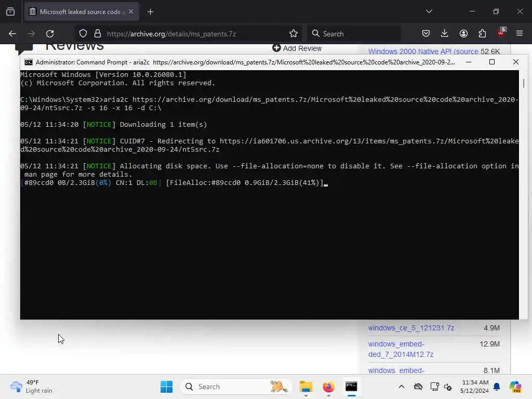Image resolution: width=532 pixels, height=399 pixels.
Task: Click the taskbar Search box
Action: pos(236,387)
